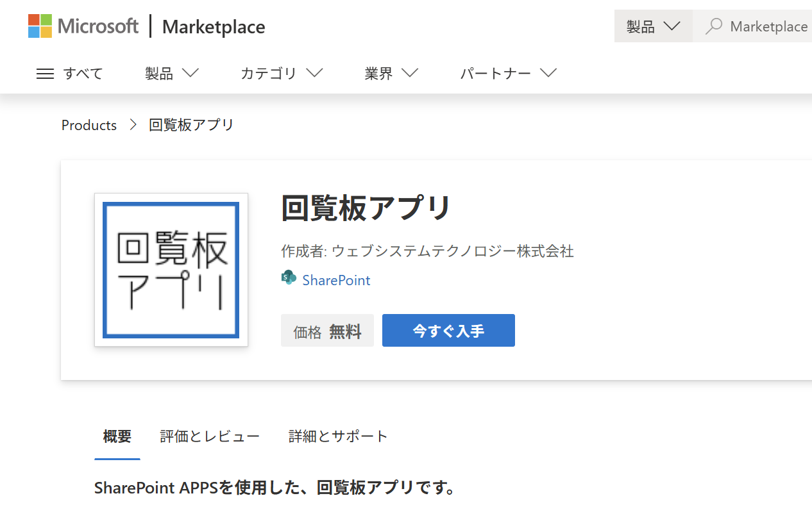Open the すべて hamburger menu
The height and width of the screenshot is (505, 812).
69,74
